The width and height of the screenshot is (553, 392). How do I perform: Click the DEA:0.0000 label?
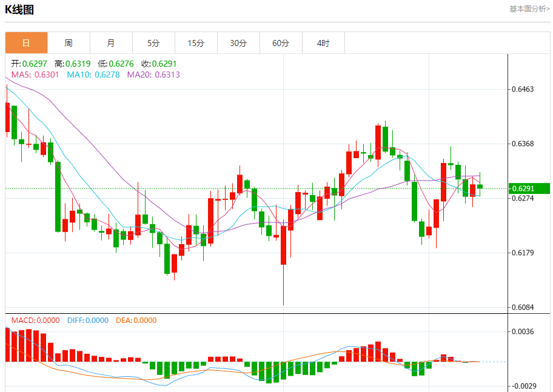(x=136, y=321)
